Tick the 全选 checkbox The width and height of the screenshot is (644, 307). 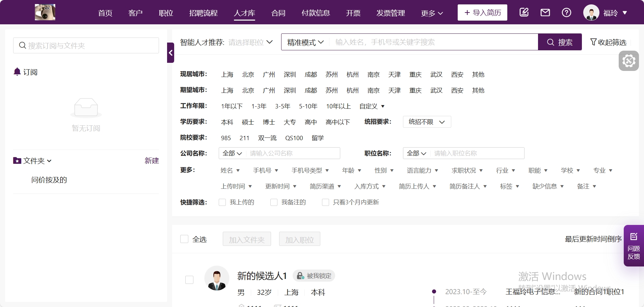184,239
